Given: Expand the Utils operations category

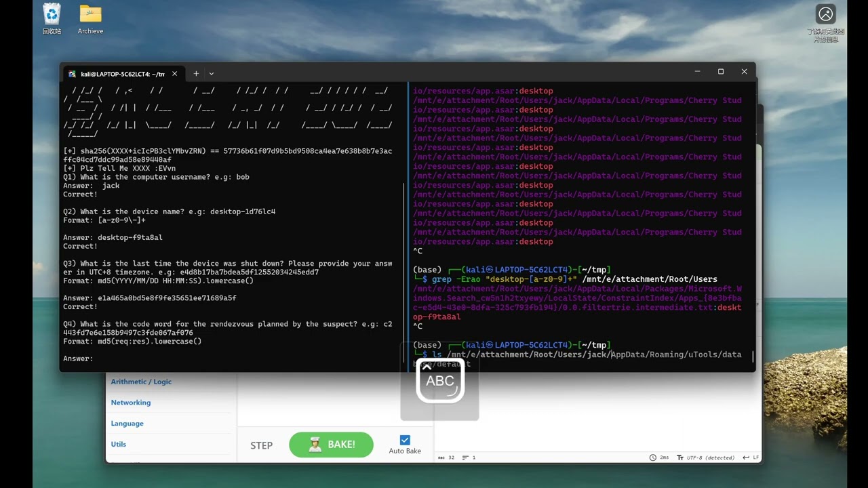Looking at the screenshot, I should click(x=119, y=444).
